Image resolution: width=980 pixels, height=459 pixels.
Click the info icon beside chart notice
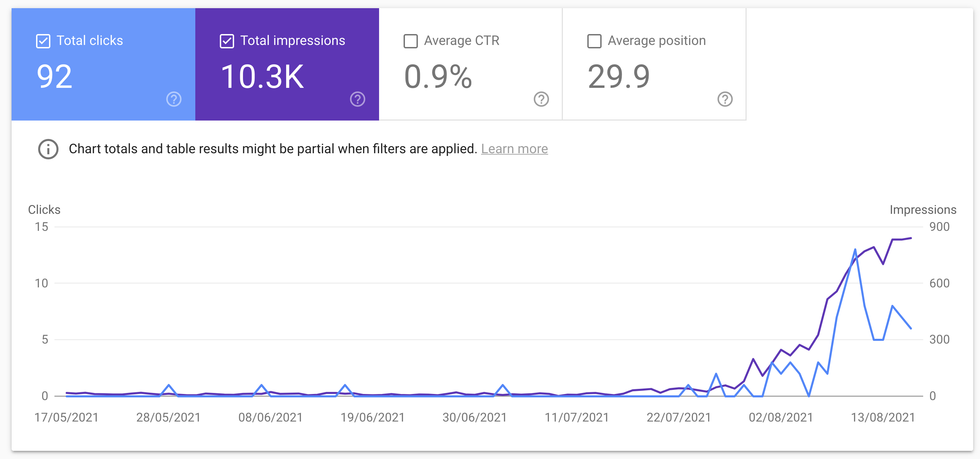[x=48, y=149]
